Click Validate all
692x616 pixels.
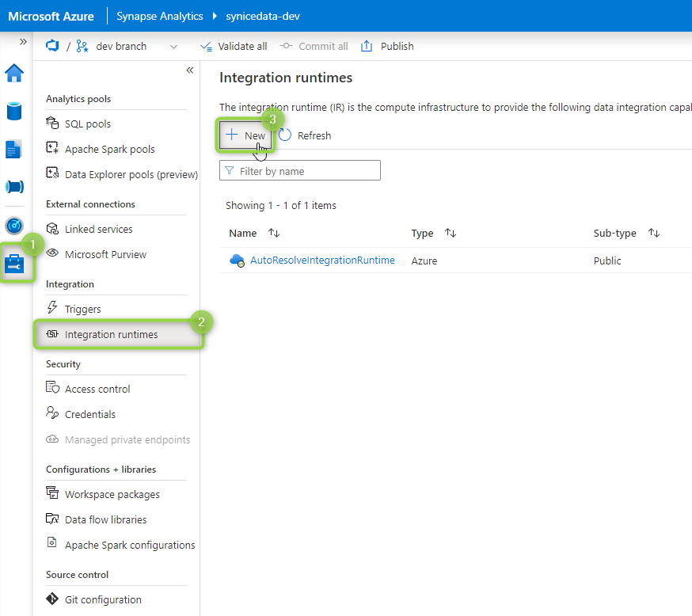coord(234,47)
